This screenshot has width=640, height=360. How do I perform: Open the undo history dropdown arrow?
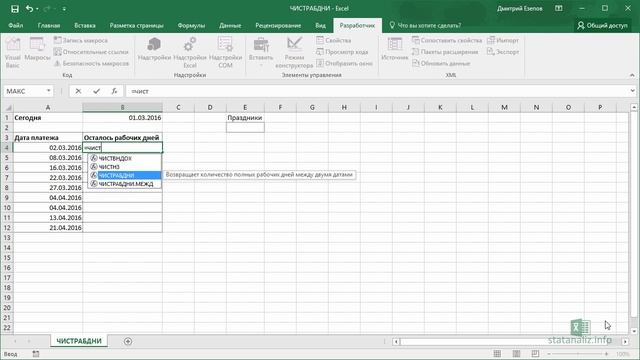click(x=37, y=9)
